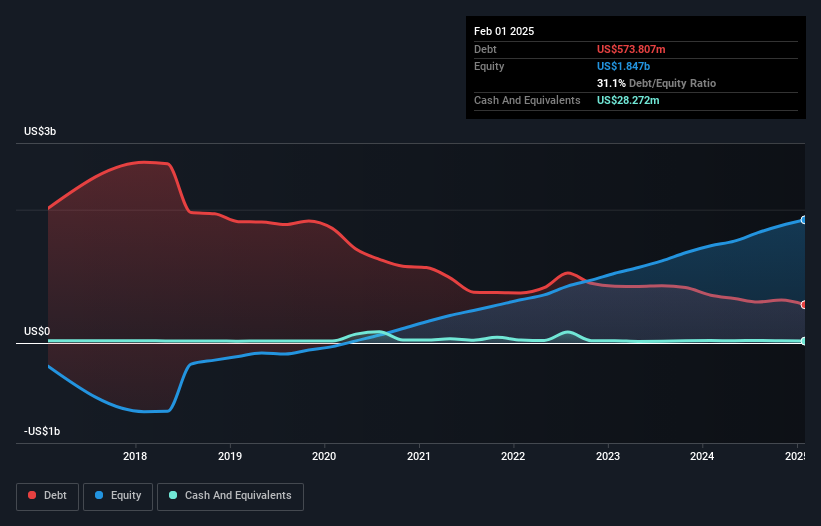Click the Equity label in tooltip
This screenshot has width=821, height=526.
tap(489, 66)
